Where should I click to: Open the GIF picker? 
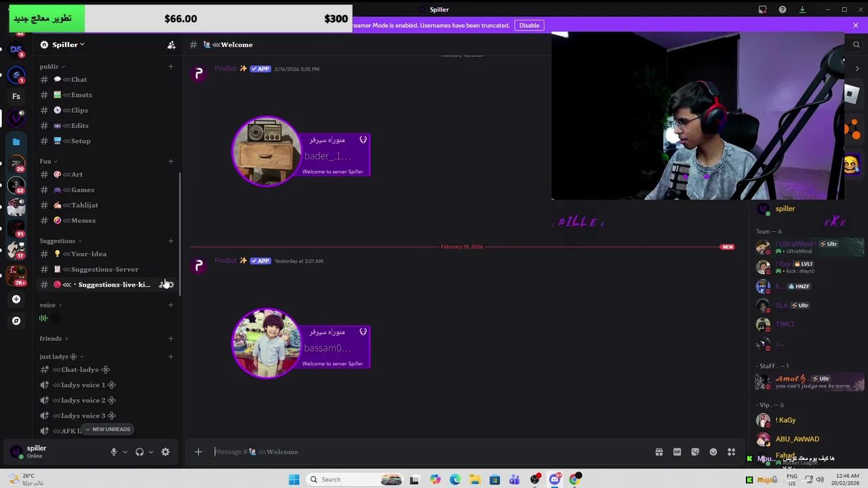[677, 452]
